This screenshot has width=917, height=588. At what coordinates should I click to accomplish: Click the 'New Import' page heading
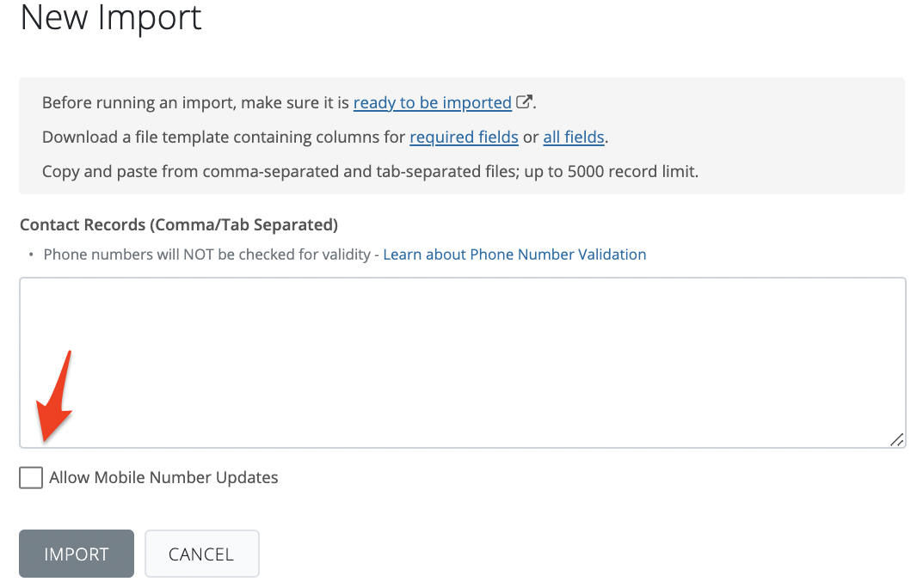pos(111,18)
